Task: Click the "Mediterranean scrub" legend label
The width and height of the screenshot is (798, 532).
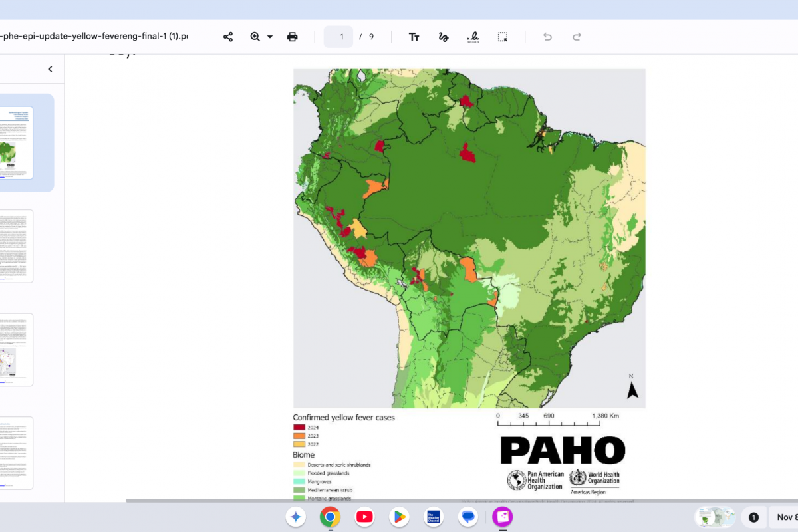Action: (x=330, y=490)
